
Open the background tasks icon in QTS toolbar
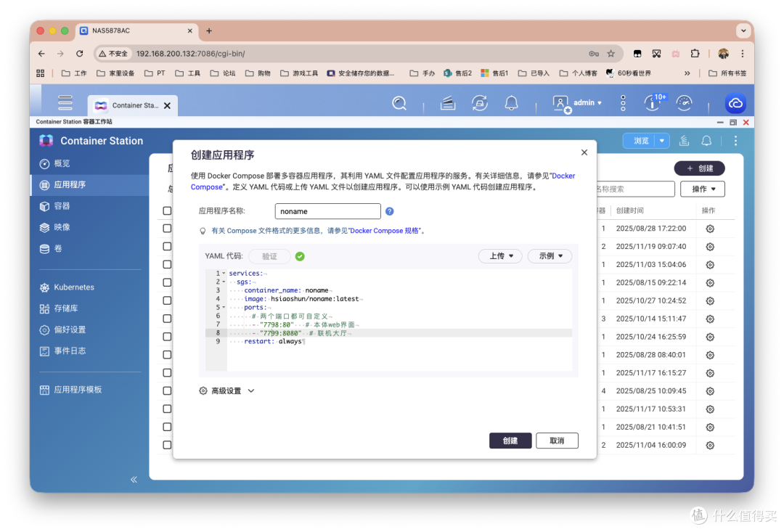(447, 104)
